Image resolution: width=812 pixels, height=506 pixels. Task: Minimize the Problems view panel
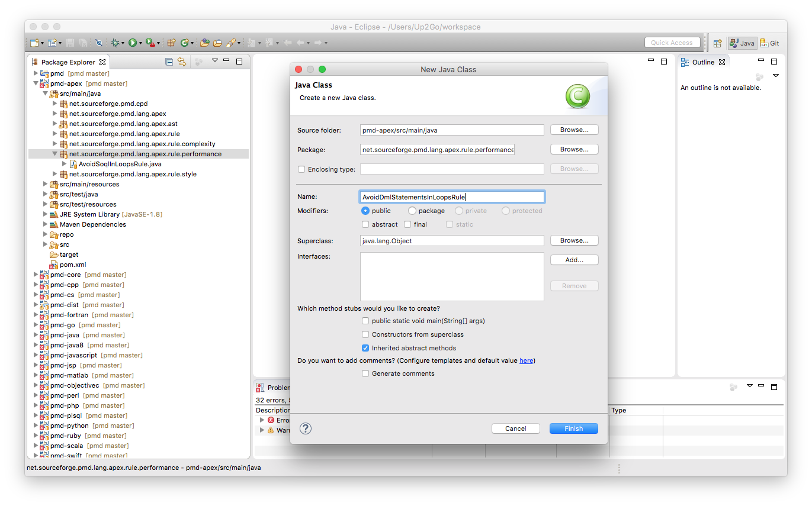762,386
